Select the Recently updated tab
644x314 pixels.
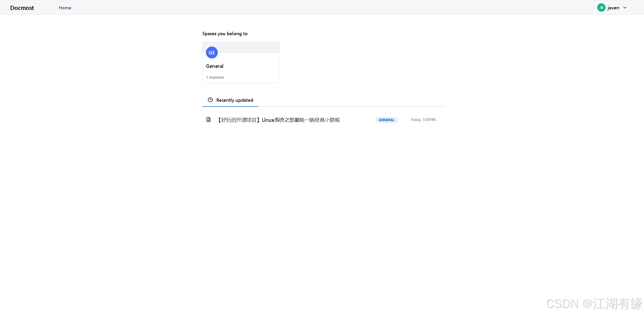tap(234, 100)
